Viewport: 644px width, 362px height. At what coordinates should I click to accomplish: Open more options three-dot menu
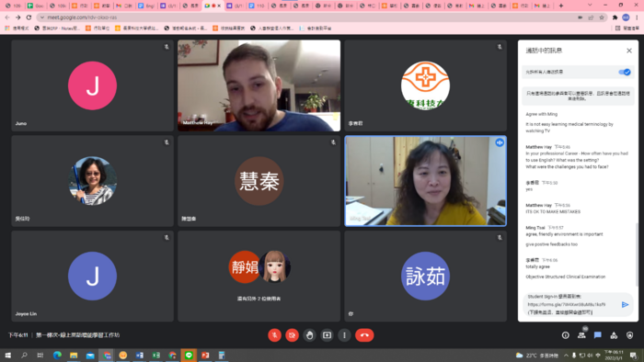pyautogui.click(x=344, y=335)
